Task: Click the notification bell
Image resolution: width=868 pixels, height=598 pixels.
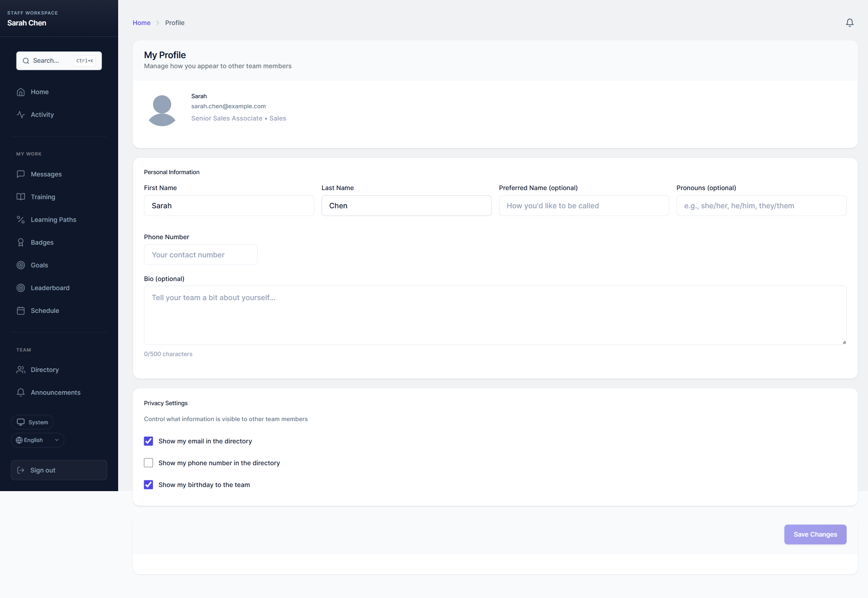Action: click(849, 22)
